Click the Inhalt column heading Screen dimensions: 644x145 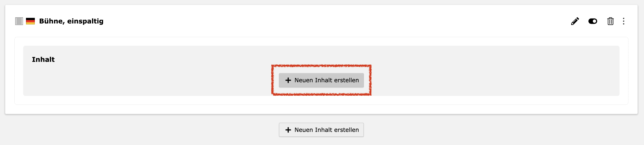(x=43, y=60)
